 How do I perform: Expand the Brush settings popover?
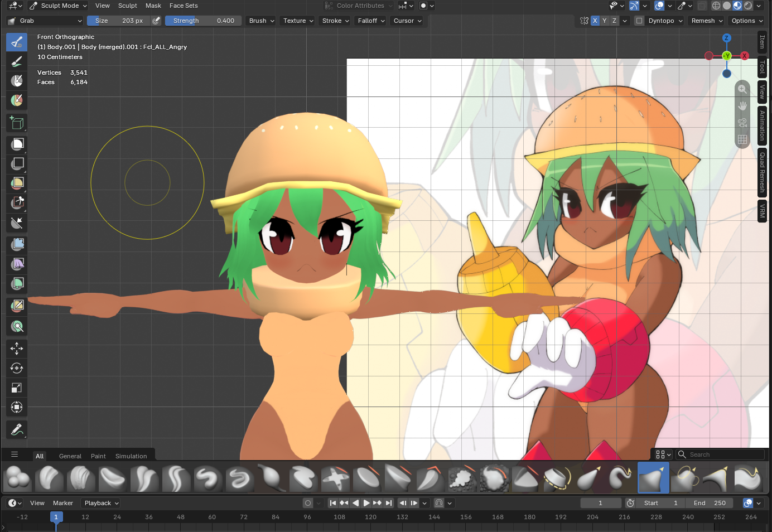[262, 21]
